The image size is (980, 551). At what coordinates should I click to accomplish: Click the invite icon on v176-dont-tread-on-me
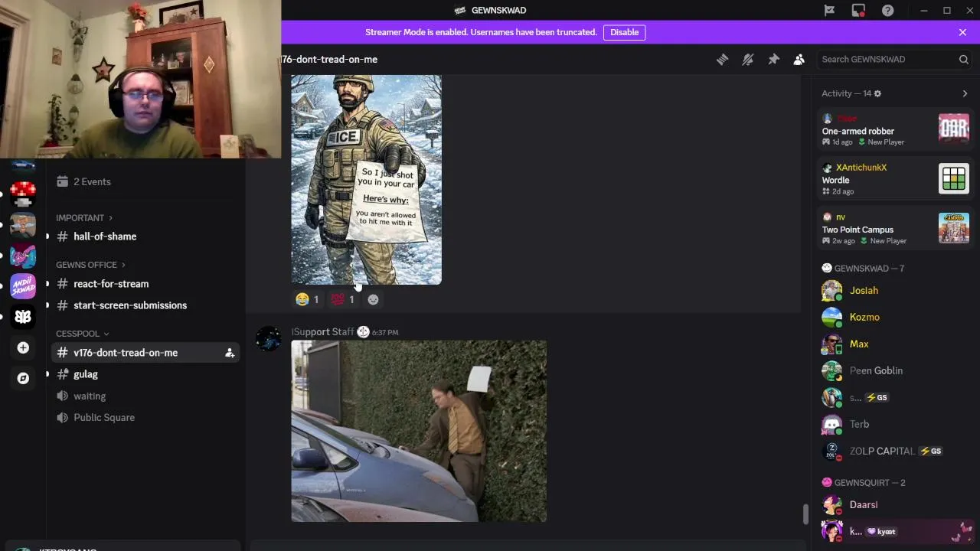tap(229, 353)
